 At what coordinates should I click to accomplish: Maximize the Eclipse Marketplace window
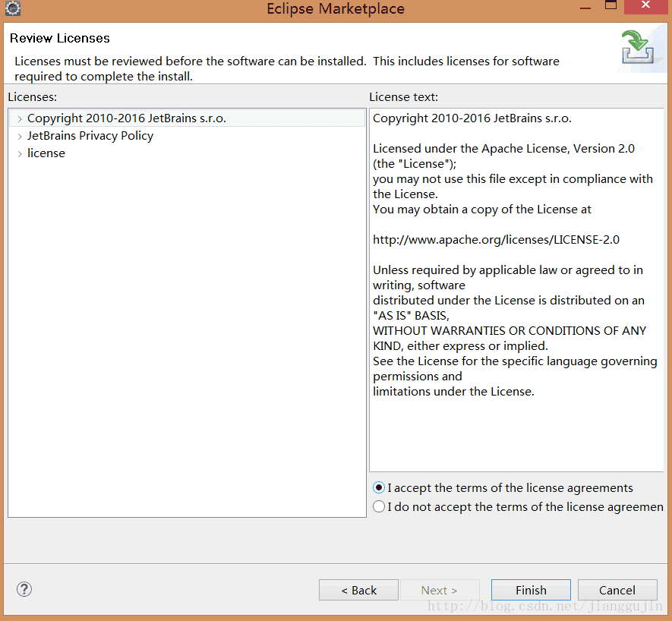coord(610,5)
